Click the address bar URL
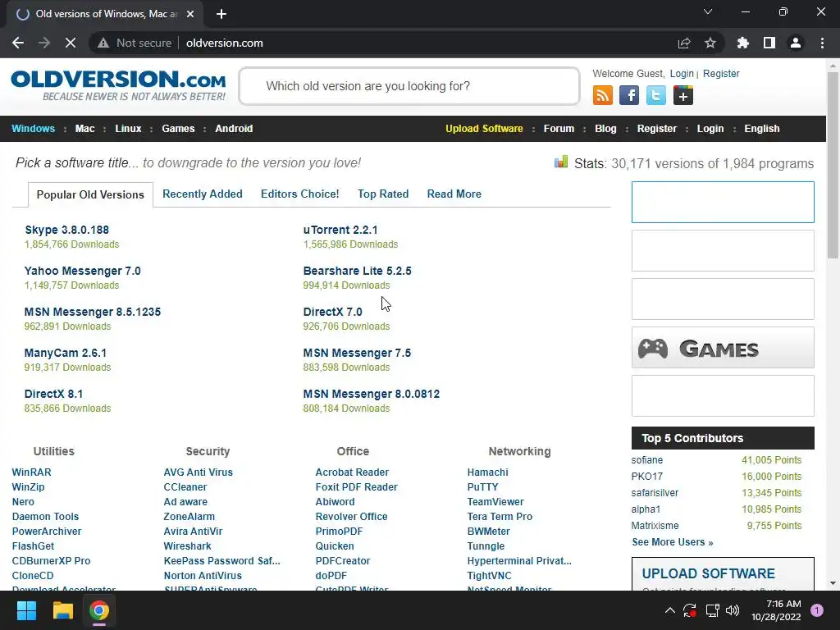This screenshot has width=840, height=630. [x=225, y=43]
